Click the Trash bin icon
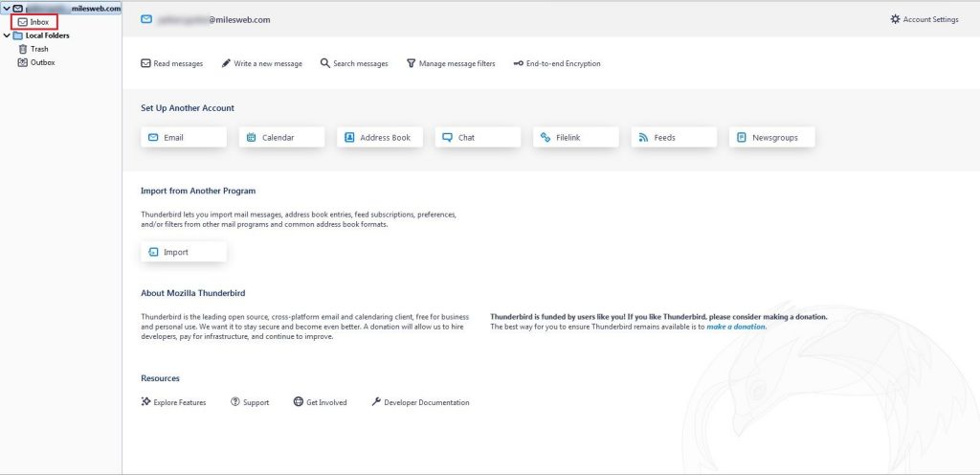 click(x=23, y=49)
